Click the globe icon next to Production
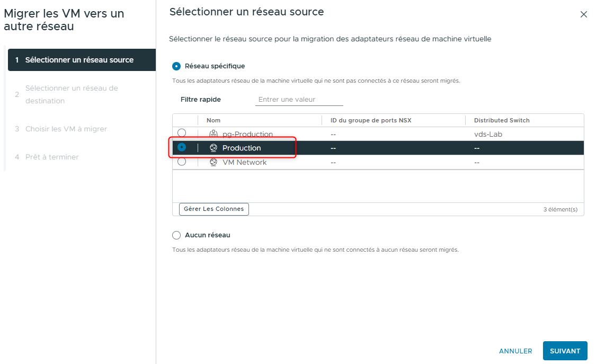The image size is (596, 364). (213, 148)
